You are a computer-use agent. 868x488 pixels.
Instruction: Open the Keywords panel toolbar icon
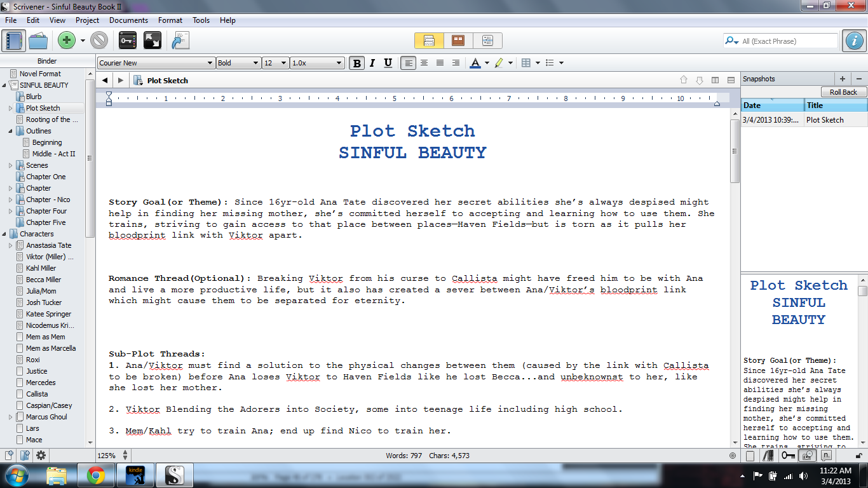[128, 41]
